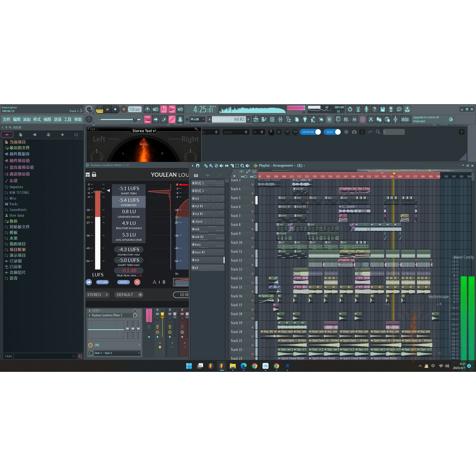Open the piano roll icon
The width and height of the screenshot is (476, 476).
(x=264, y=119)
